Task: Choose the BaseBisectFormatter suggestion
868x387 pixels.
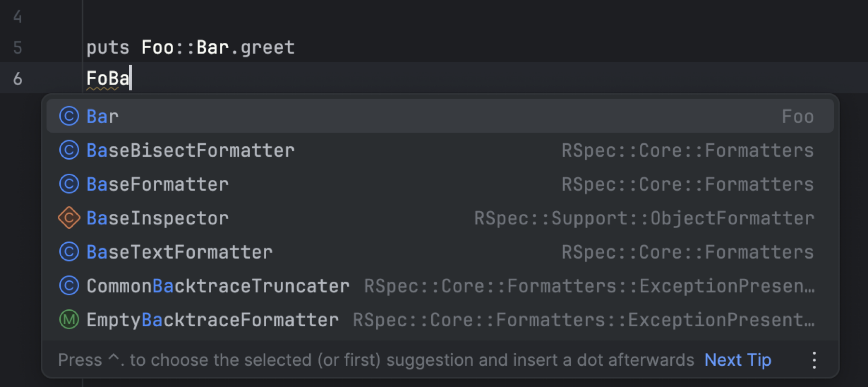Action: pos(190,151)
